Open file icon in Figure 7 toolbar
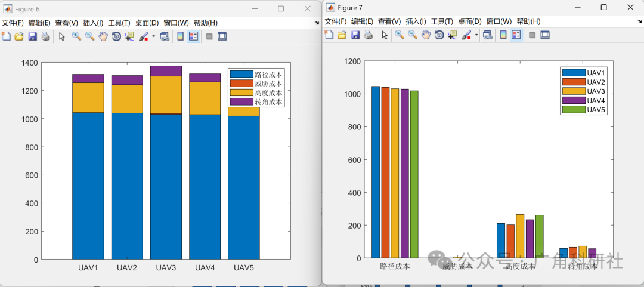Image resolution: width=644 pixels, height=287 pixels. tap(342, 35)
